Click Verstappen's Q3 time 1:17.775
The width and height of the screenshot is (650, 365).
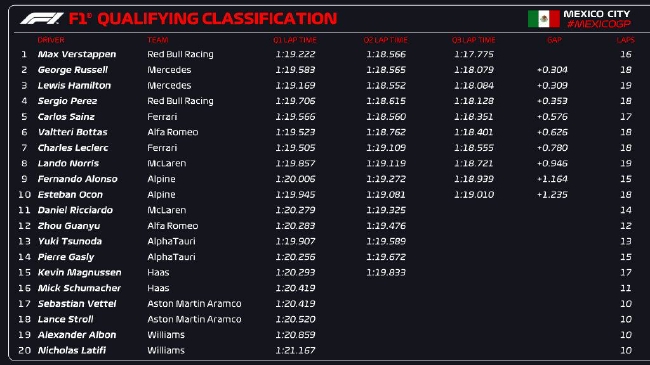[474, 54]
